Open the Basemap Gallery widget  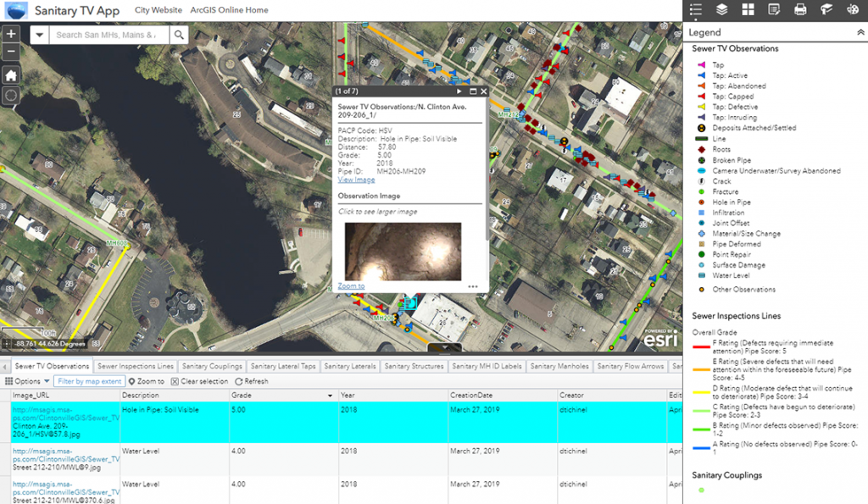(748, 10)
